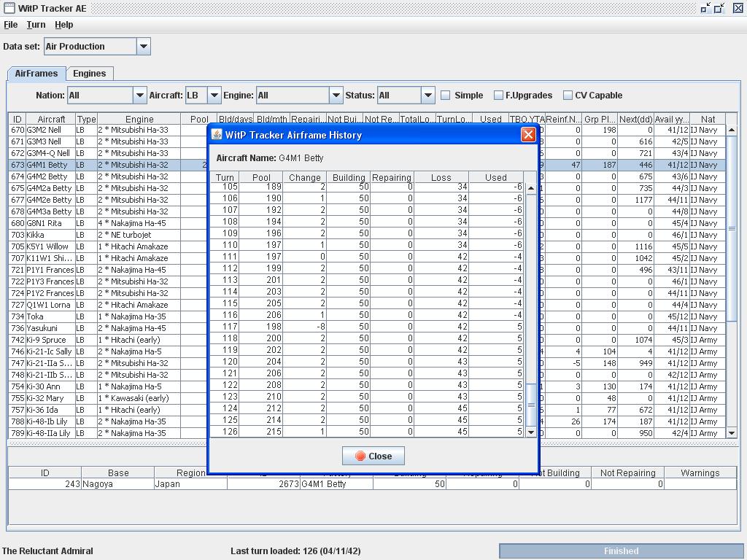Click scroll up arrow in history table
747x560 pixels.
click(x=531, y=189)
